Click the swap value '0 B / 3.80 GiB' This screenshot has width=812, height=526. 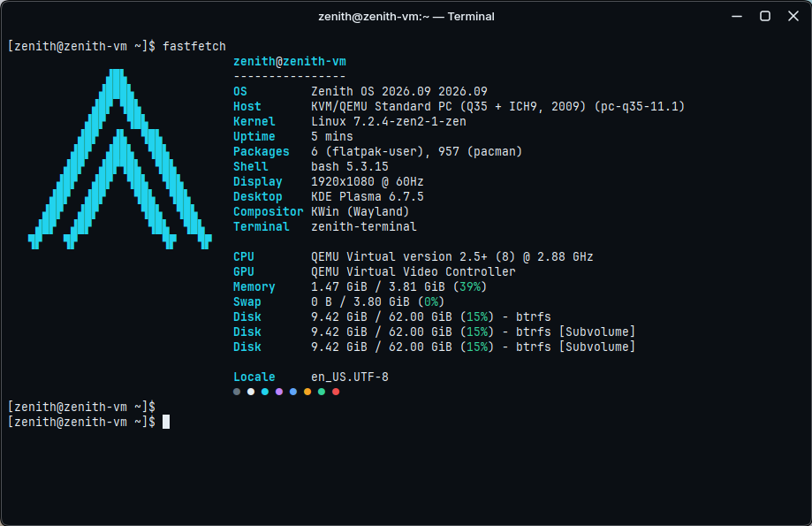coord(360,301)
